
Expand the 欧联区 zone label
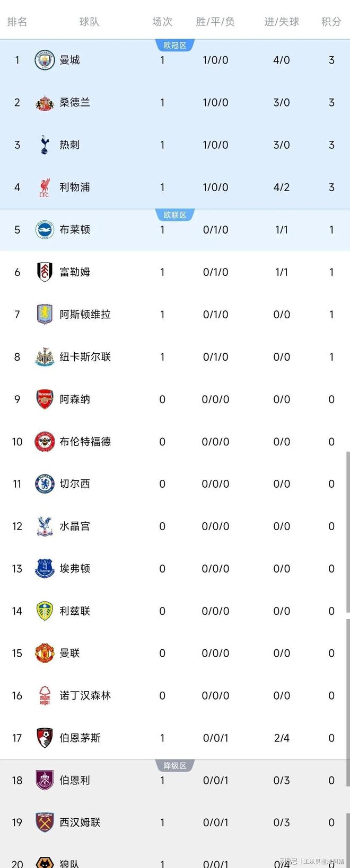[175, 215]
